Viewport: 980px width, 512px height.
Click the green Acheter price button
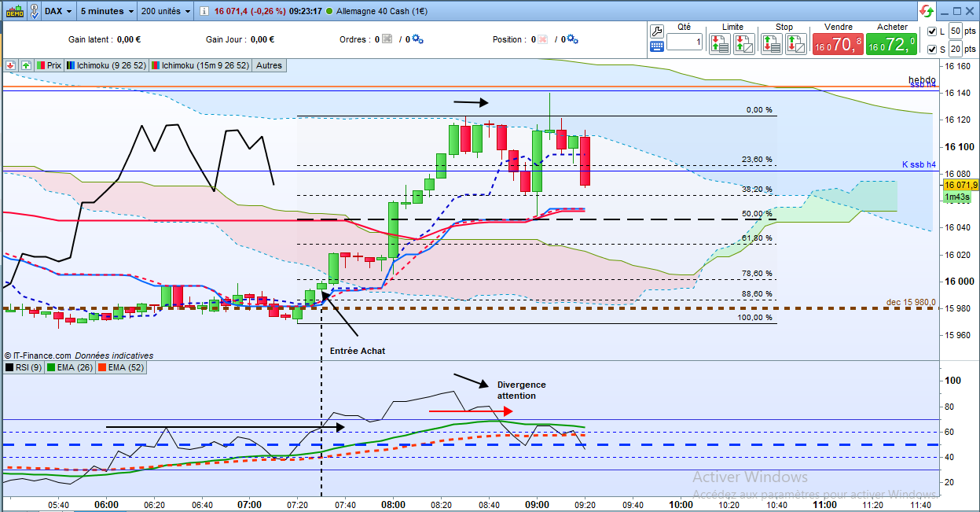[892, 44]
